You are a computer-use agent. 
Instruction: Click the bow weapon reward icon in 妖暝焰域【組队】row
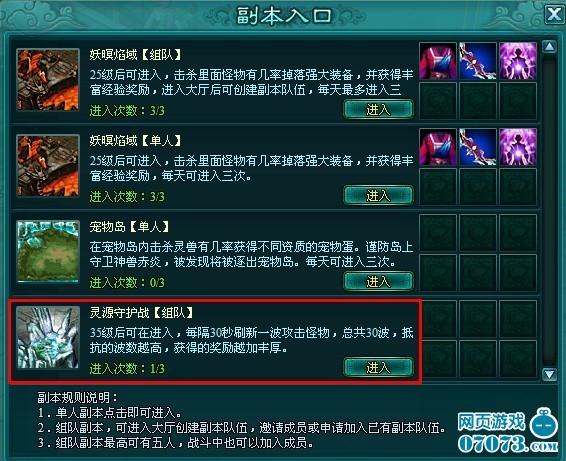tap(478, 61)
